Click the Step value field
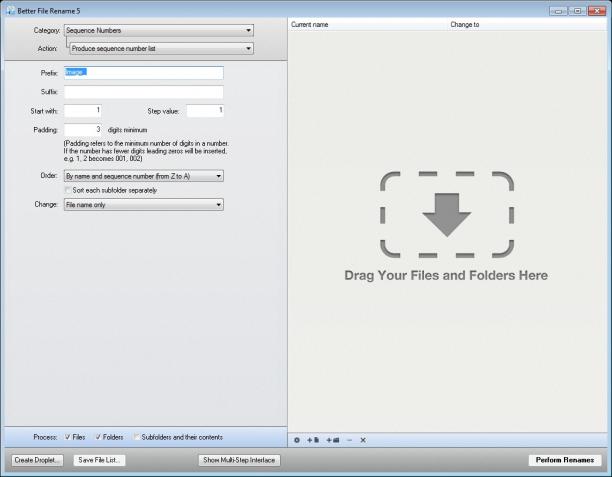This screenshot has height=477, width=612. [x=205, y=111]
